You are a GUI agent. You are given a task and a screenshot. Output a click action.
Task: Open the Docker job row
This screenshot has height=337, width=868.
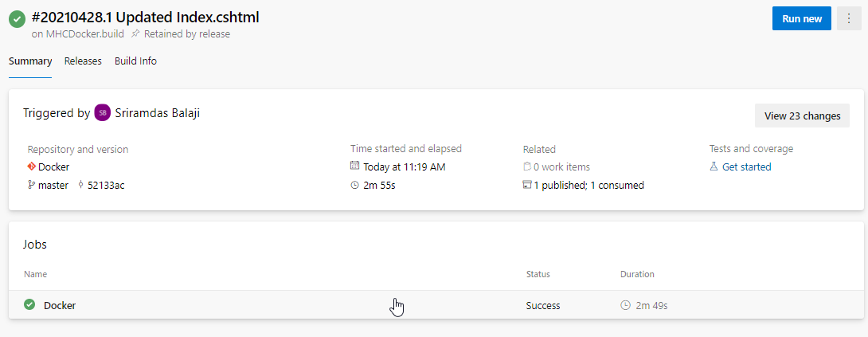436,305
